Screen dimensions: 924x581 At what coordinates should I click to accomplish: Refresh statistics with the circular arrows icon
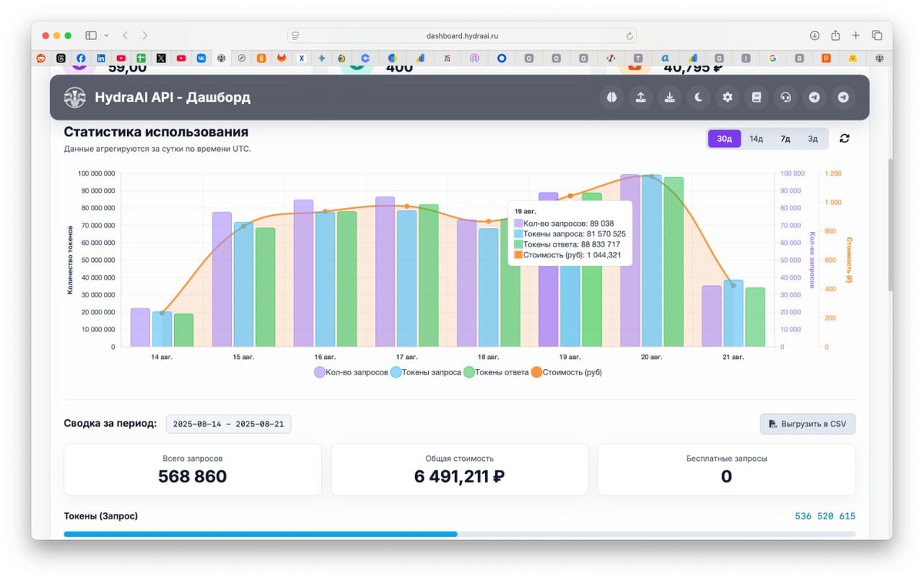pyautogui.click(x=845, y=139)
